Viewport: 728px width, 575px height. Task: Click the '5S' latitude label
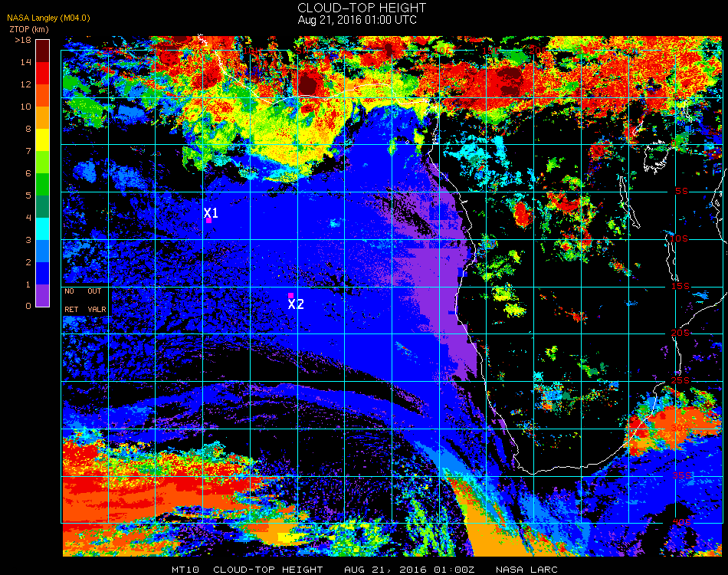[x=681, y=192]
